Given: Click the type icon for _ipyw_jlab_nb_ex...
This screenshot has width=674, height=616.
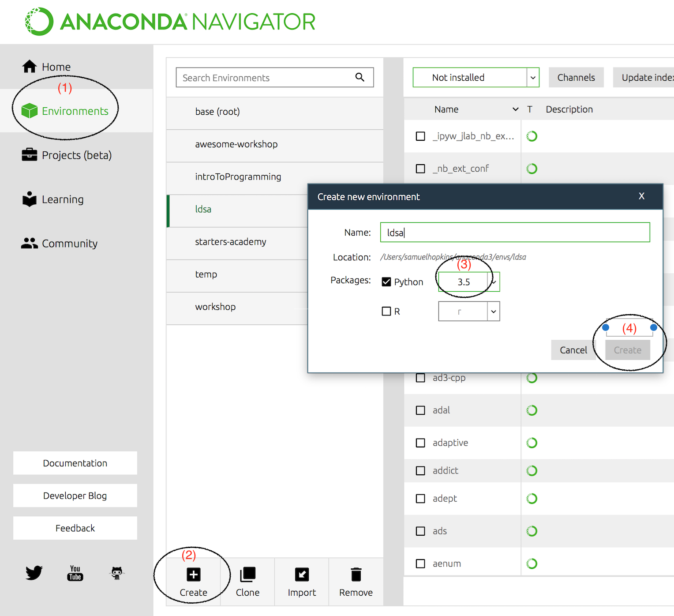Looking at the screenshot, I should (x=532, y=136).
